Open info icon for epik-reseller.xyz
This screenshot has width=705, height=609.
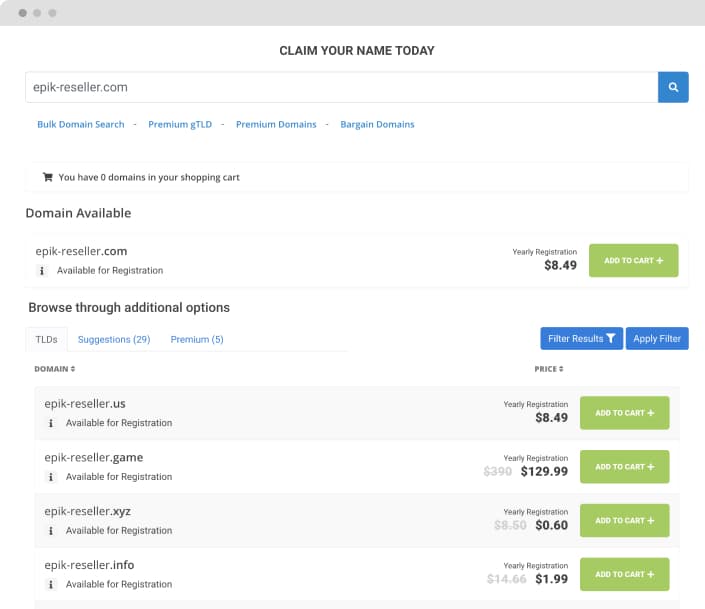coord(51,531)
